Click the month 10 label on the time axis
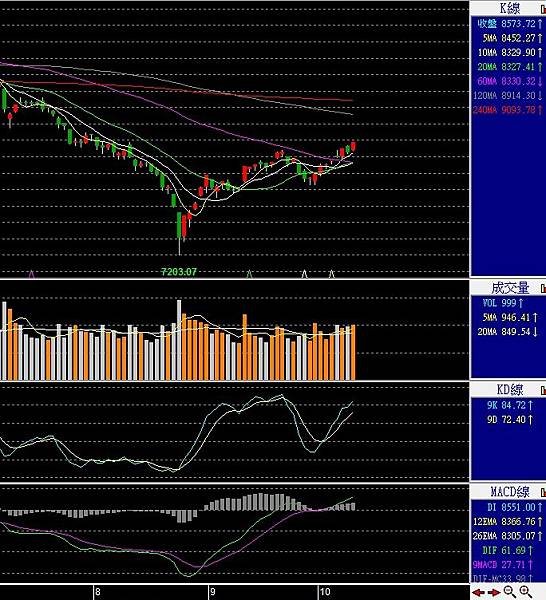 [x=324, y=592]
